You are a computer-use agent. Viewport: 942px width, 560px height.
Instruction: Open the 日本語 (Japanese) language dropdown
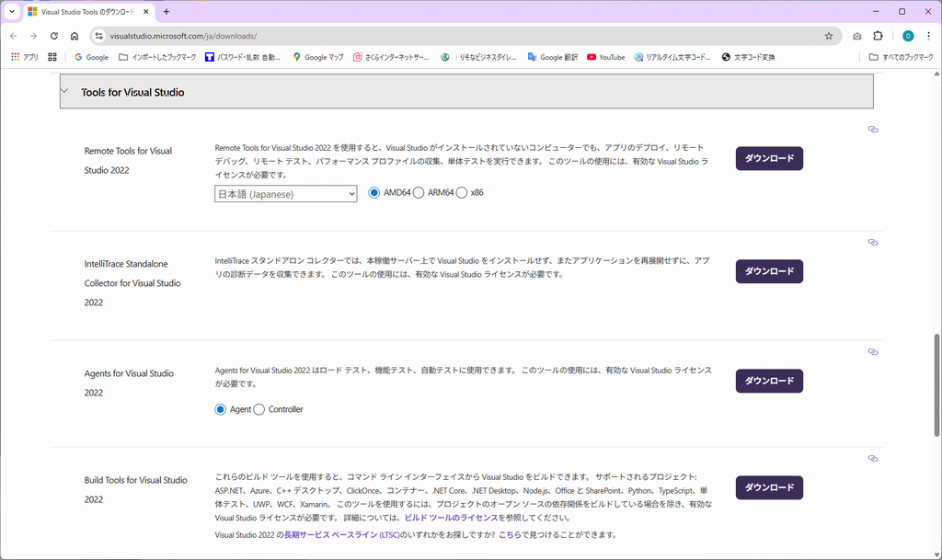point(285,194)
